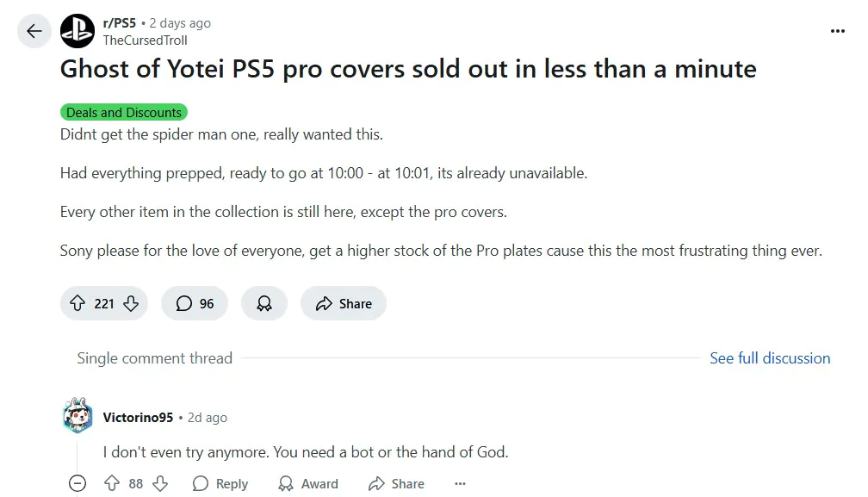Screen dimensions: 868x497
Task: Click the back arrow to leave the post
Action: (34, 31)
